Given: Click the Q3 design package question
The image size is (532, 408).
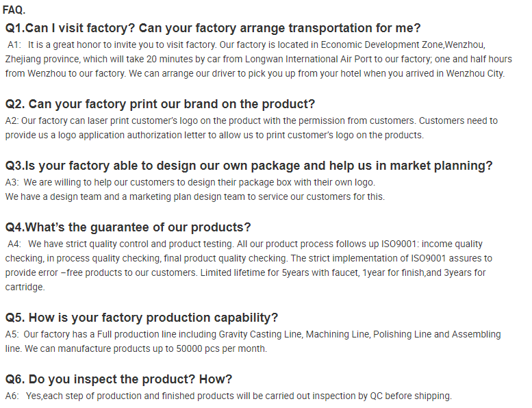Looking at the screenshot, I should coord(249,166).
